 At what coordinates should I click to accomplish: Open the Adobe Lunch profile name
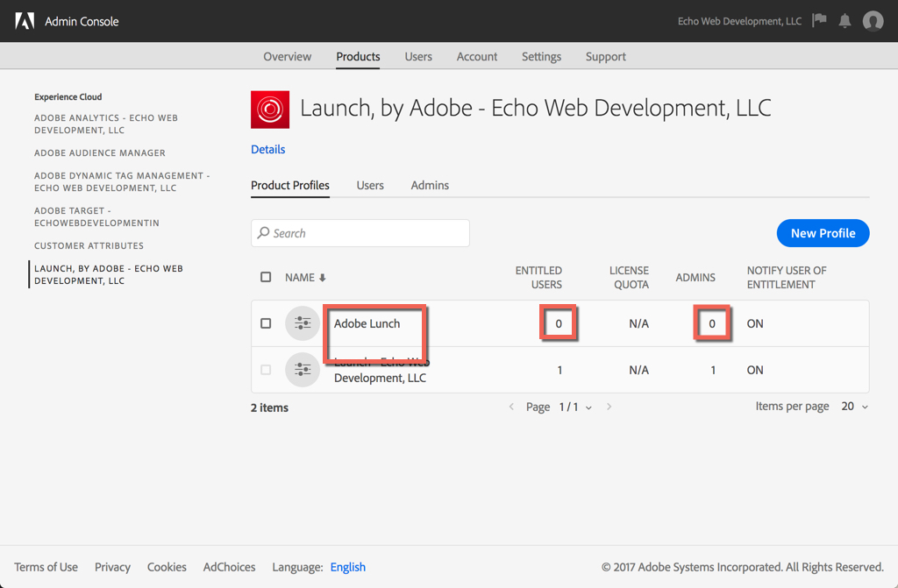(x=367, y=323)
